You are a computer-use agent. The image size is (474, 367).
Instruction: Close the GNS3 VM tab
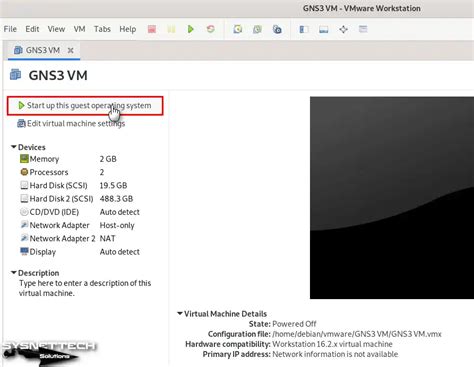point(70,50)
